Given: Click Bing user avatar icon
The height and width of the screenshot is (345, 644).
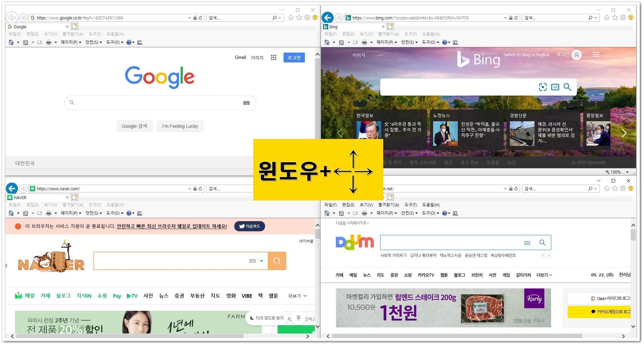Looking at the screenshot, I should pos(577,55).
